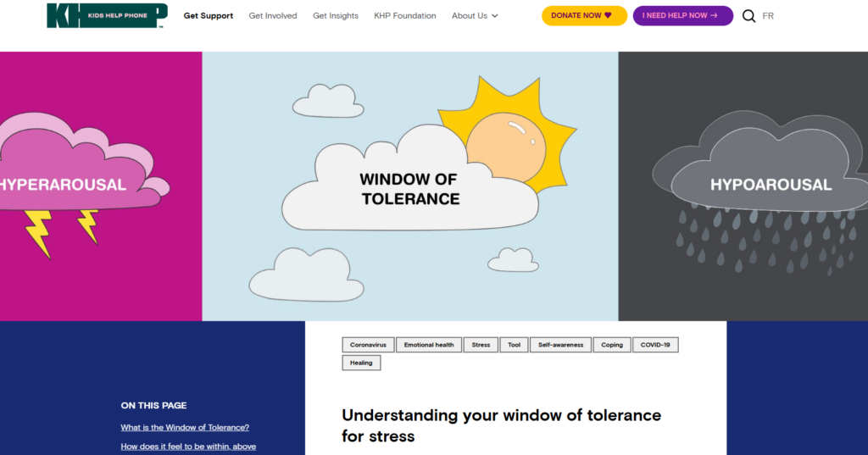Expand the About Us dropdown
The height and width of the screenshot is (455, 868).
tap(475, 15)
